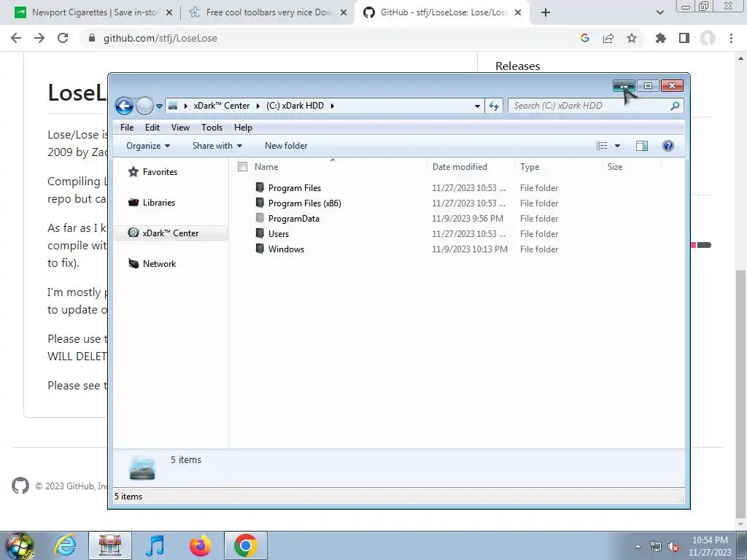This screenshot has height=560, width=747.
Task: Click the change view icon in the toolbar
Action: tap(602, 146)
